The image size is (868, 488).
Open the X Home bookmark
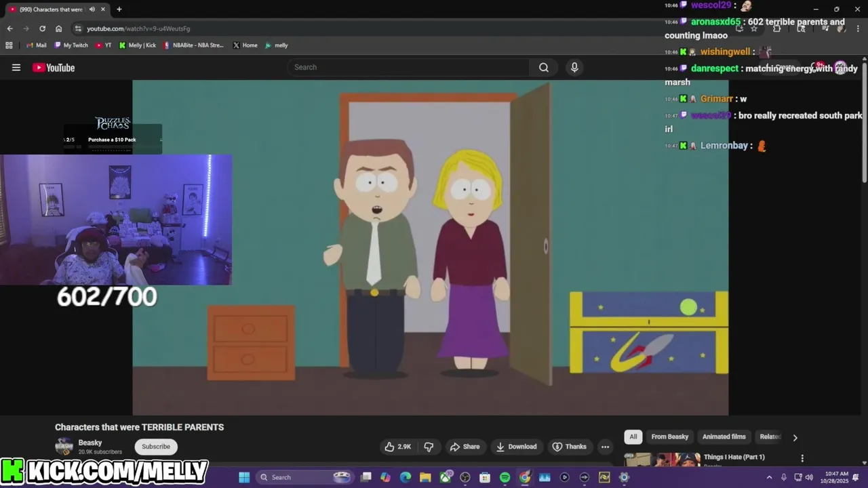click(x=245, y=45)
